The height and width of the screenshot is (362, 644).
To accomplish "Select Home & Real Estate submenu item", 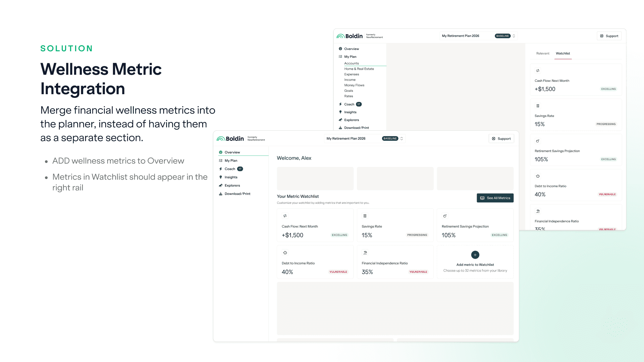I will [359, 69].
